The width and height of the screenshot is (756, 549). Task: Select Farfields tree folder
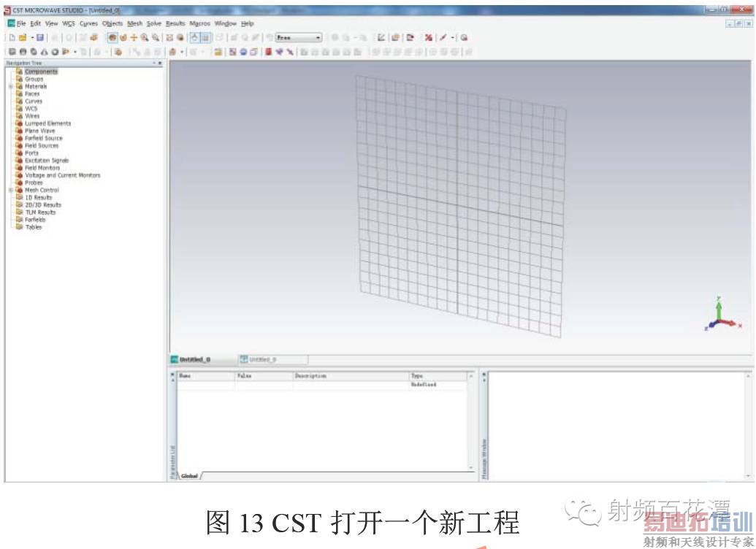coord(35,219)
